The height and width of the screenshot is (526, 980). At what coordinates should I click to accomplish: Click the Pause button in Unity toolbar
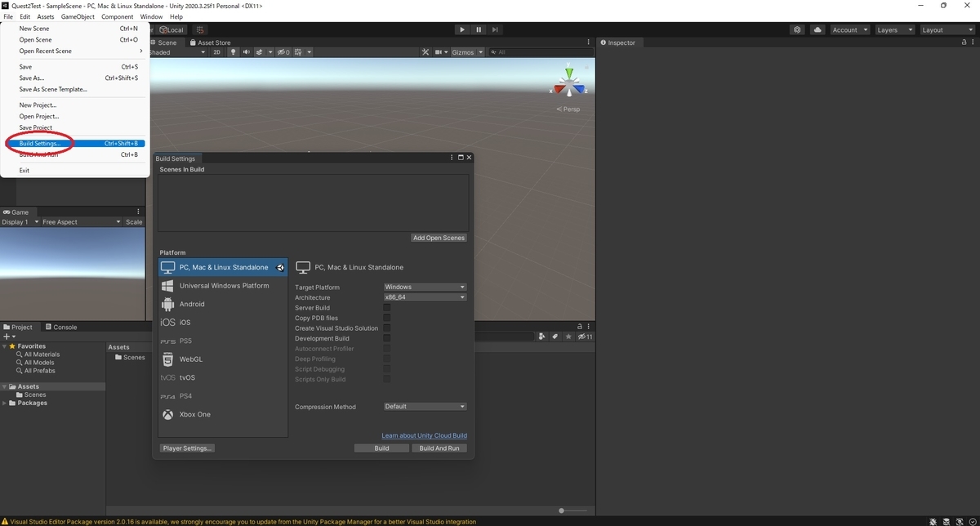click(x=479, y=29)
